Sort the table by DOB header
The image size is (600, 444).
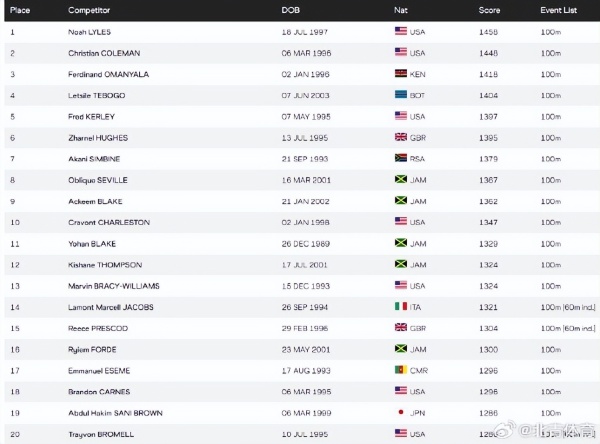pyautogui.click(x=290, y=10)
